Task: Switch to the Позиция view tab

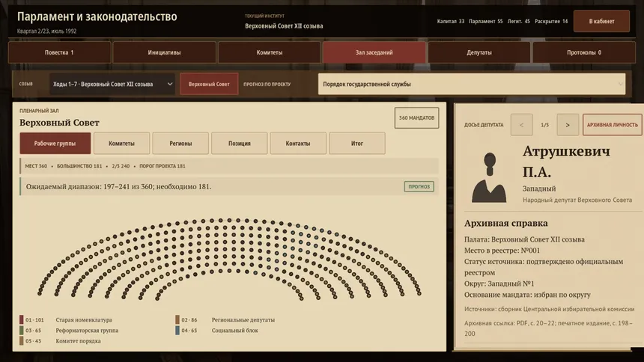Action: [240, 144]
